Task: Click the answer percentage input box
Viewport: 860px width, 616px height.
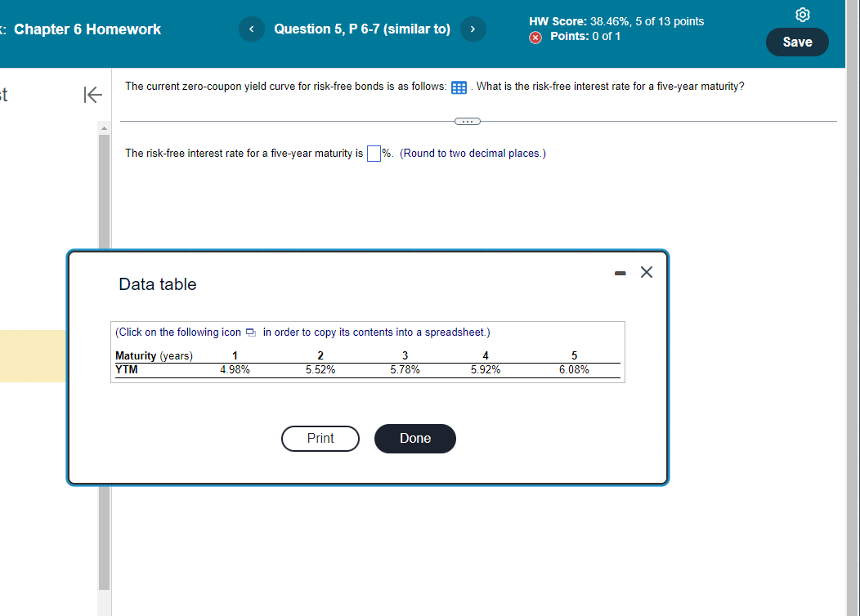Action: [x=374, y=154]
